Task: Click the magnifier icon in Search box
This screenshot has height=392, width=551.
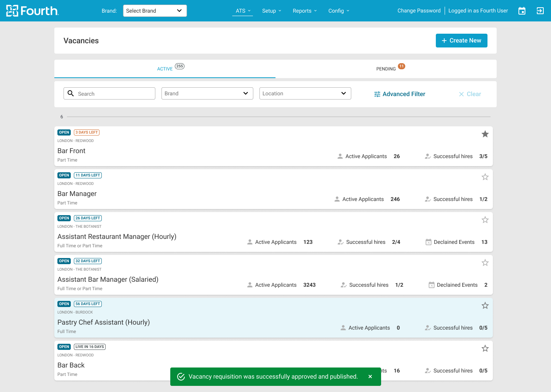Action: tap(71, 93)
